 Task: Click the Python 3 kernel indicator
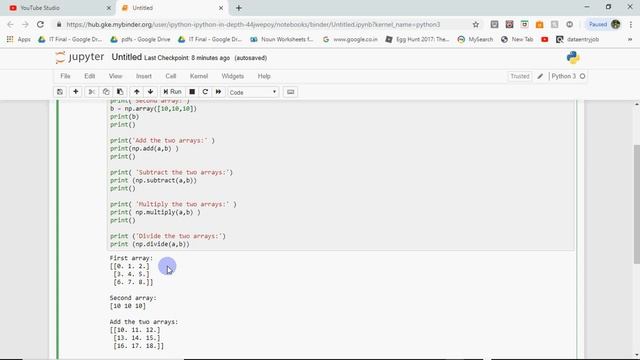pyautogui.click(x=568, y=76)
